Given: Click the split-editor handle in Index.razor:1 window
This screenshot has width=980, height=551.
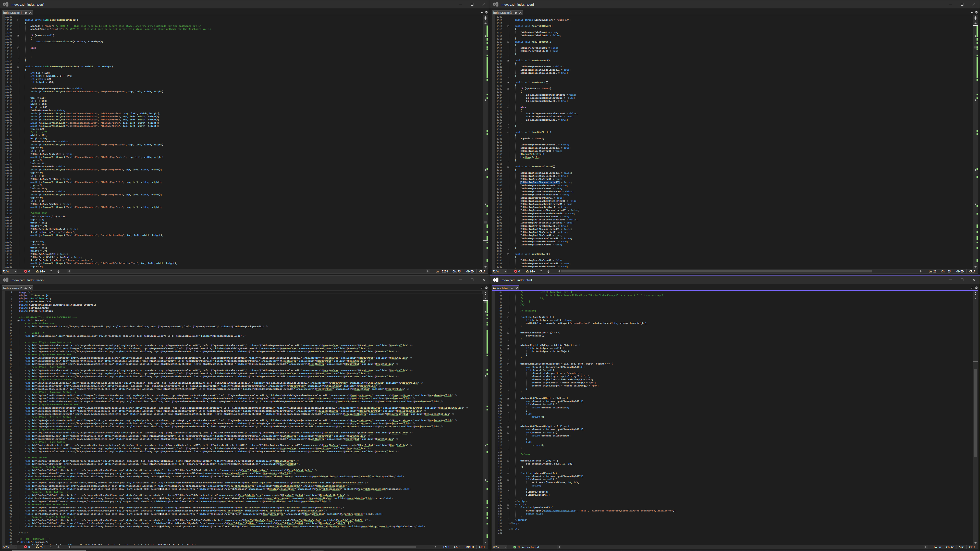Looking at the screenshot, I should 485,18.
